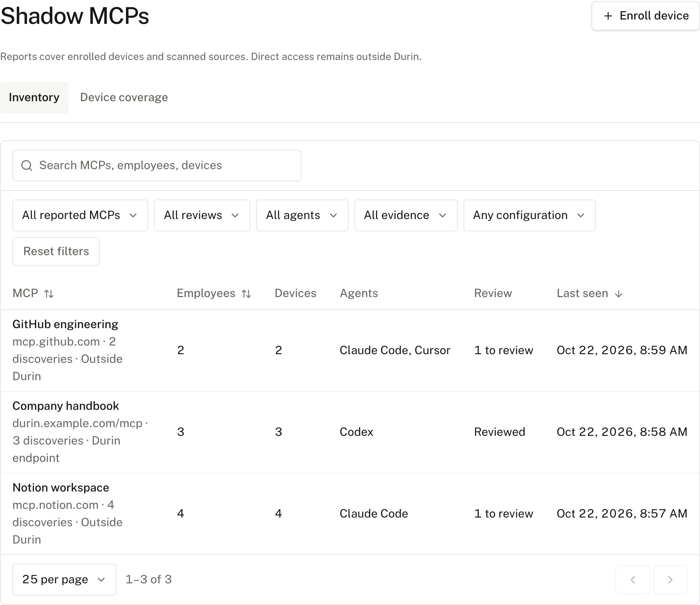Click the mcp.github.com discoveries subtitle

[68, 359]
